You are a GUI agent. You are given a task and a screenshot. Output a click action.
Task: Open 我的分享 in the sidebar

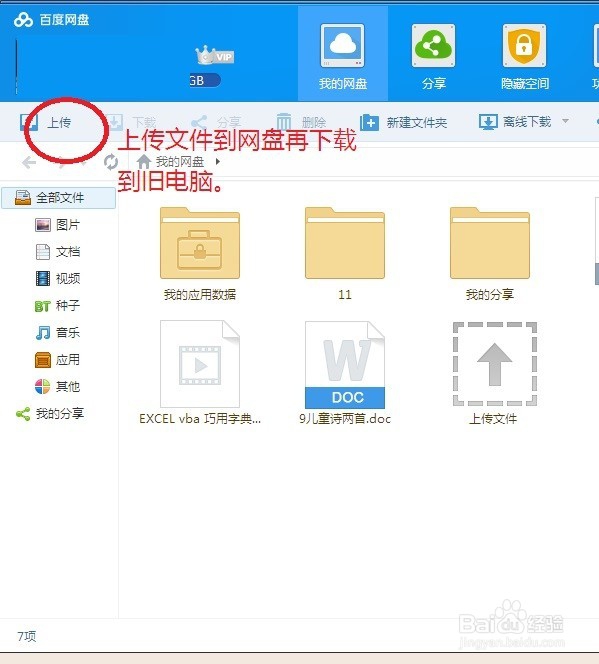50,414
